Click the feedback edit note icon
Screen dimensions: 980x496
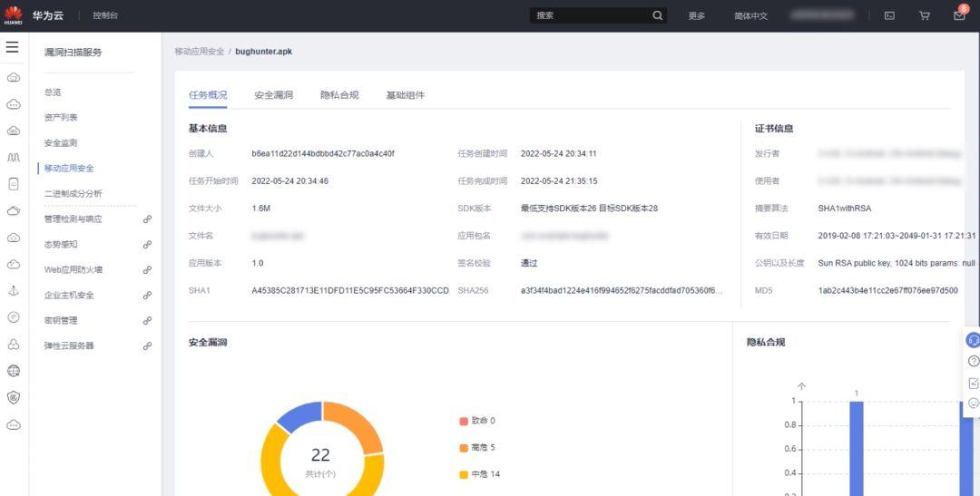click(973, 383)
